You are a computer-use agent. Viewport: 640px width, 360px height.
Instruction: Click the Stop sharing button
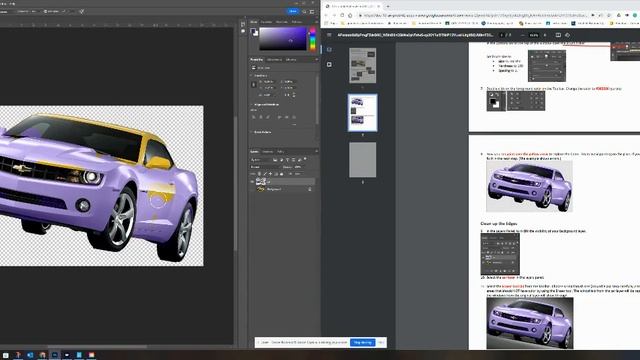click(362, 342)
